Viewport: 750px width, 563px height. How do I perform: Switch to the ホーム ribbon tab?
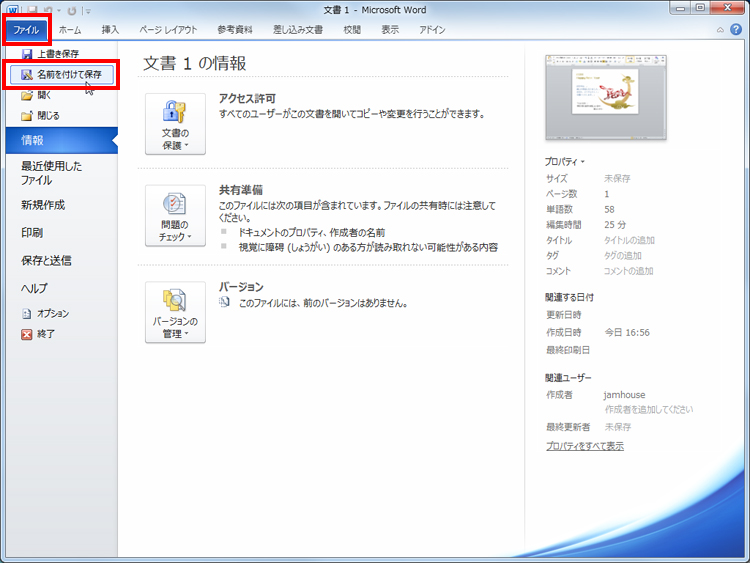coord(70,30)
